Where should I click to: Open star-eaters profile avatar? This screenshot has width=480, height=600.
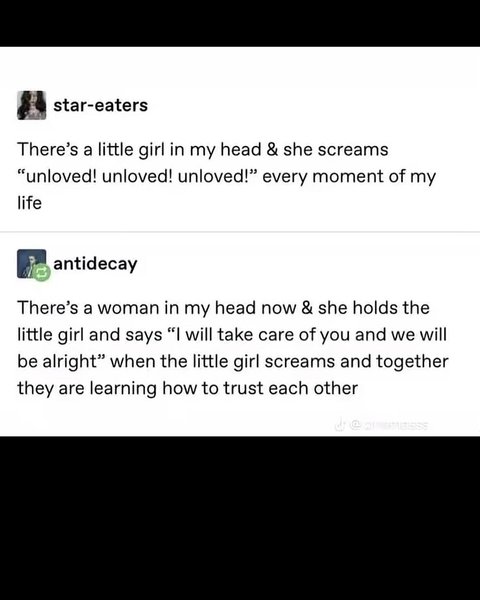coord(32,105)
